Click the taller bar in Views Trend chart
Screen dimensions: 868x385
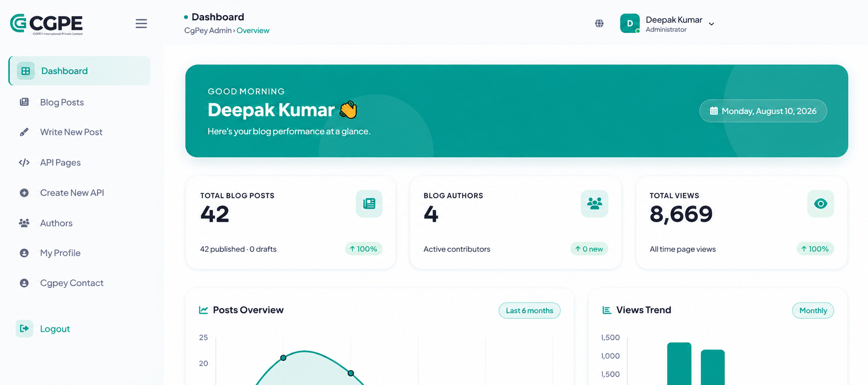679,364
